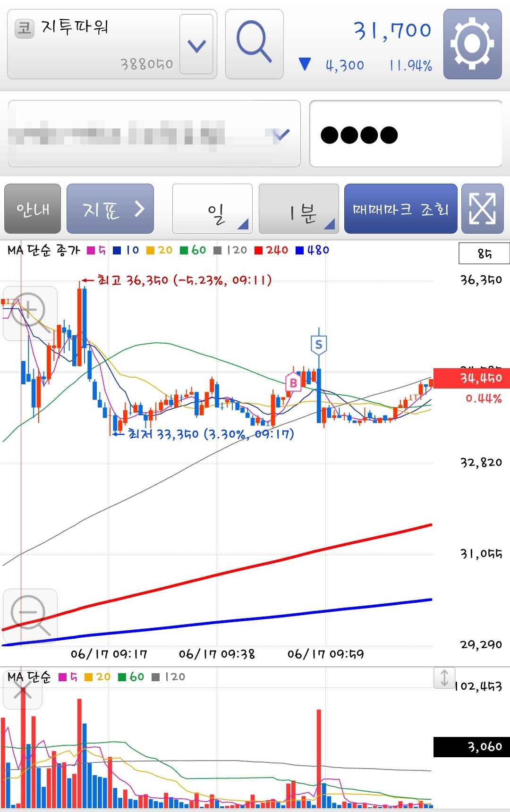Tap MA 10 legend in price chart
This screenshot has width=510, height=812.
[126, 250]
